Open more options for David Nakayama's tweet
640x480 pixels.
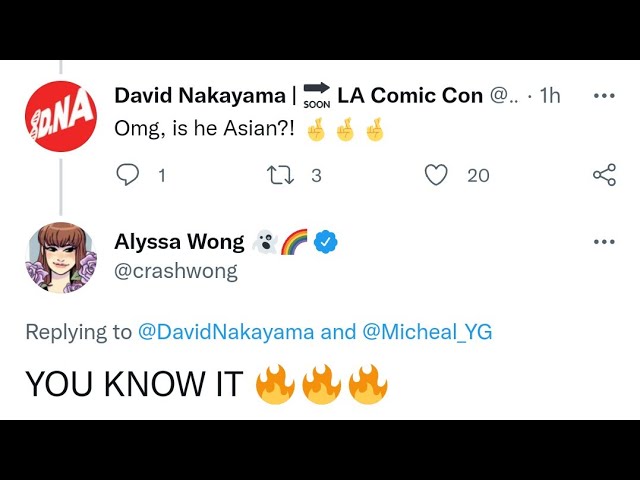pyautogui.click(x=604, y=96)
